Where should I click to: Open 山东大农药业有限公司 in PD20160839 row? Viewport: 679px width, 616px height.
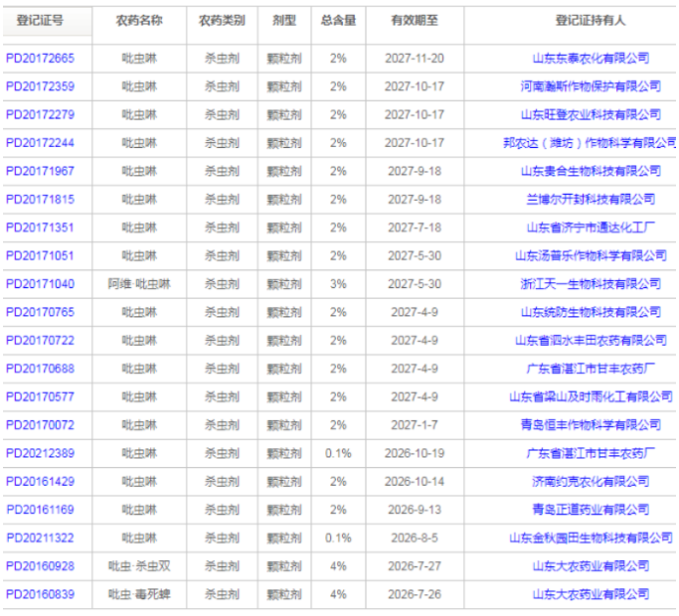click(591, 594)
